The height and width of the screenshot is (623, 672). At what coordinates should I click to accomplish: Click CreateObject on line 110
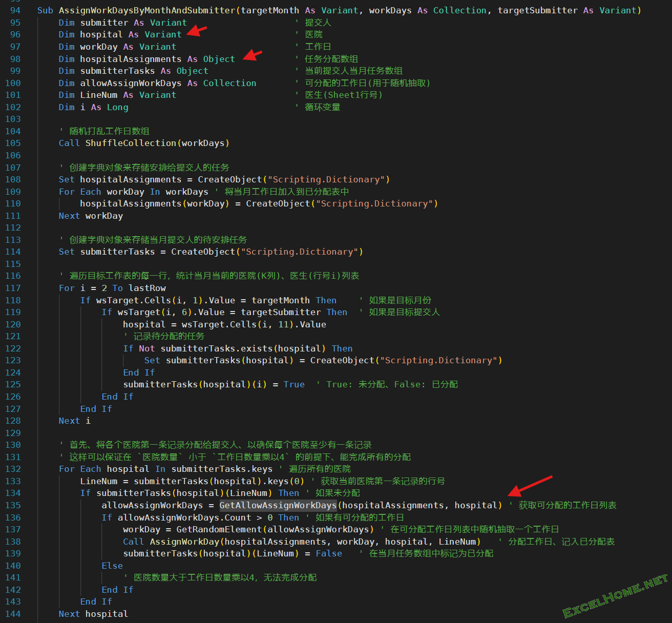(278, 203)
